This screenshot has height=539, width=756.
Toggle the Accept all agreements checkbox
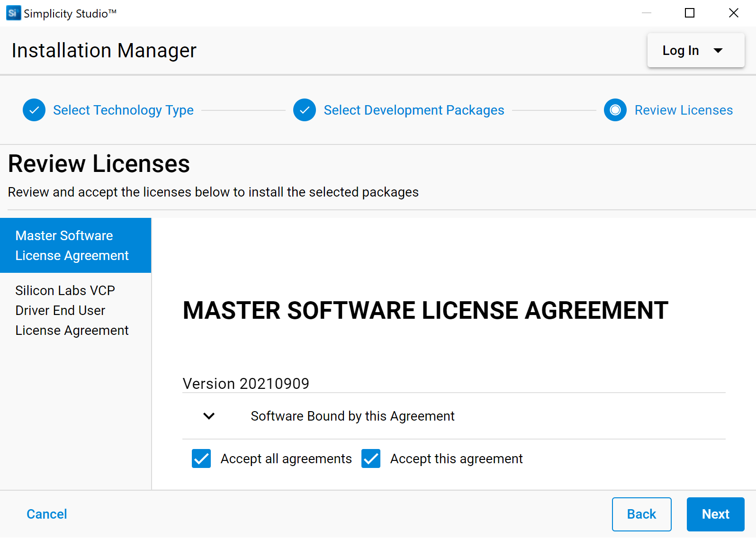pyautogui.click(x=201, y=458)
